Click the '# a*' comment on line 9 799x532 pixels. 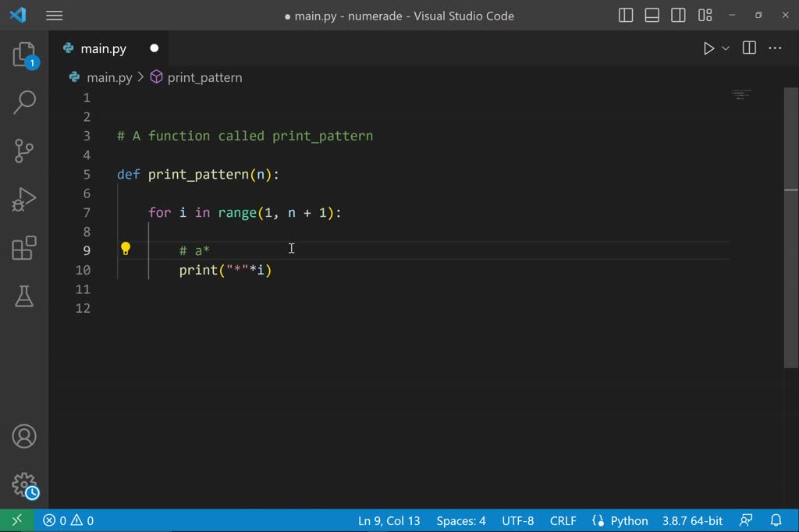click(x=194, y=250)
